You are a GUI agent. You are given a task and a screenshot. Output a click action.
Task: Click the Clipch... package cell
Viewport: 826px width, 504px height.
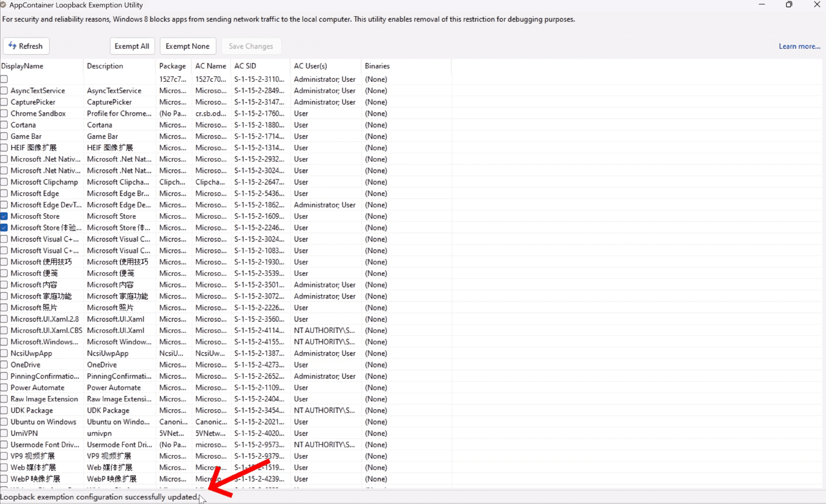tap(172, 182)
